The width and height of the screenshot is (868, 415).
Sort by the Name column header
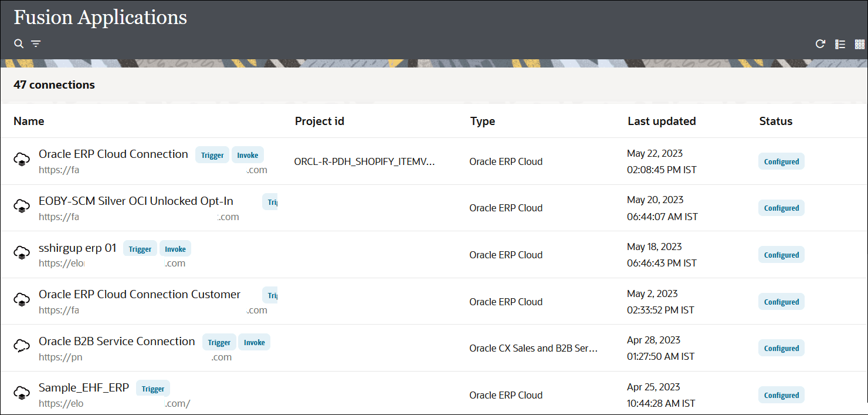click(29, 121)
